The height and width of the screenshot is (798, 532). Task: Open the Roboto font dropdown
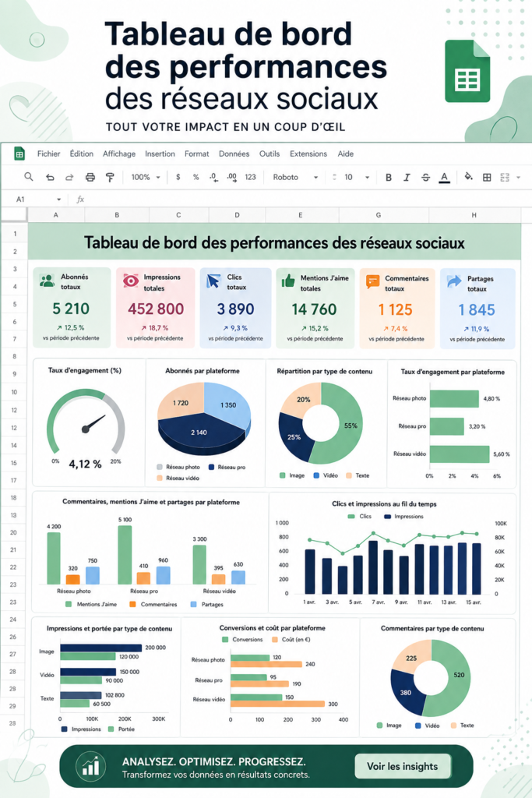click(295, 177)
